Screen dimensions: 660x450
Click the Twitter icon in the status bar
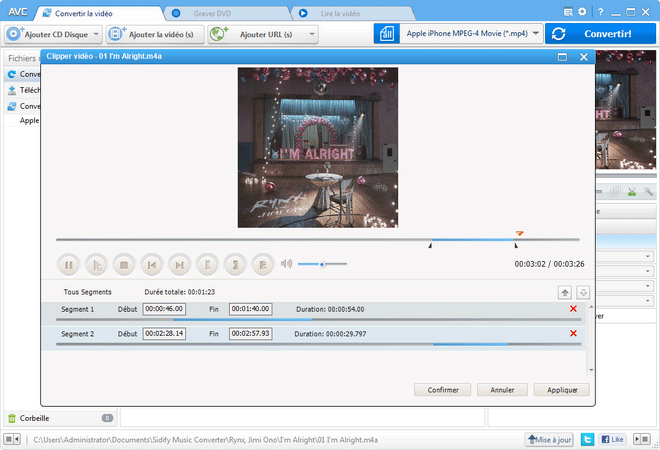(588, 439)
